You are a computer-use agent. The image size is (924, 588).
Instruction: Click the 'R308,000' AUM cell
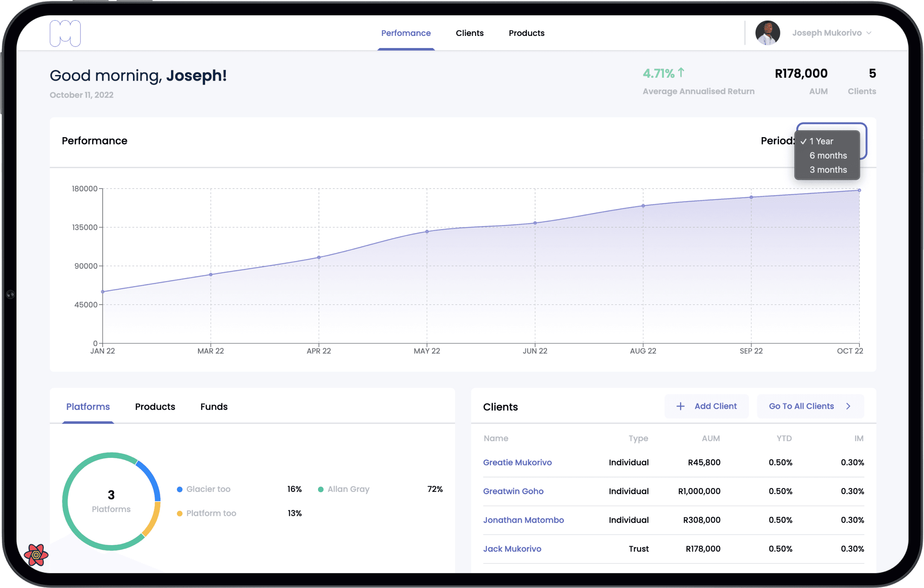(702, 520)
